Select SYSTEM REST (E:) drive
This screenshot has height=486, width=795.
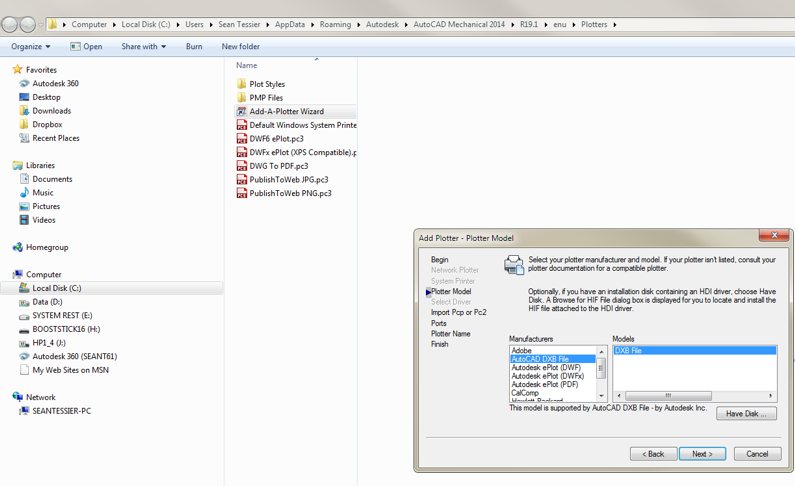[62, 316]
